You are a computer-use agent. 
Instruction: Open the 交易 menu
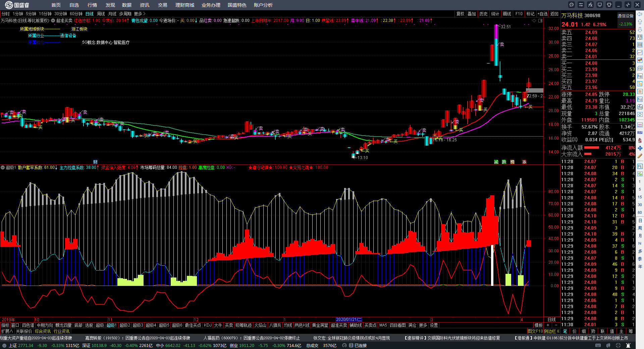(162, 5)
